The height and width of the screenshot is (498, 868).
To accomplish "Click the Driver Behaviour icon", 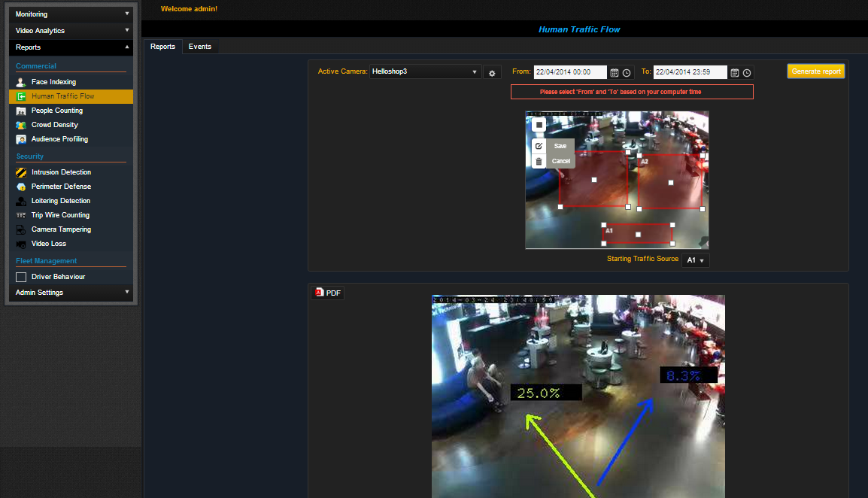I will tap(21, 277).
